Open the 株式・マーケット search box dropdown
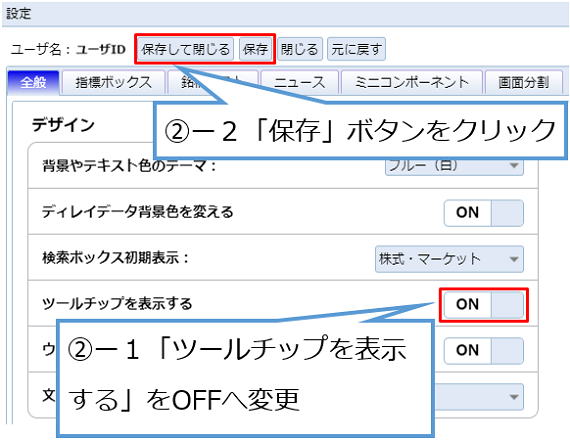The height and width of the screenshot is (440, 570). pyautogui.click(x=449, y=259)
